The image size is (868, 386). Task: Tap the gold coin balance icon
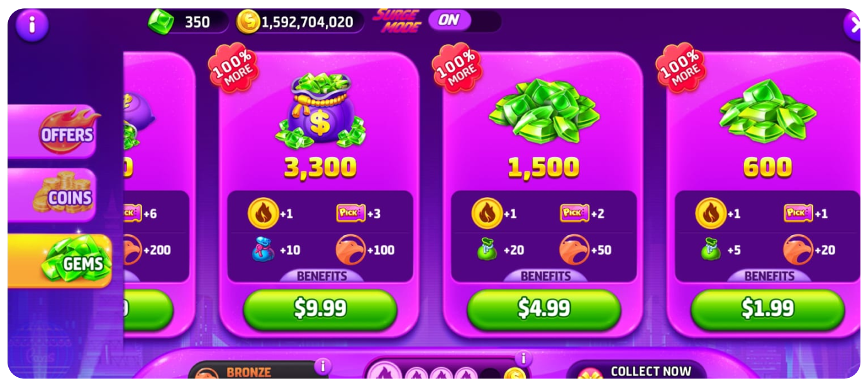(248, 22)
